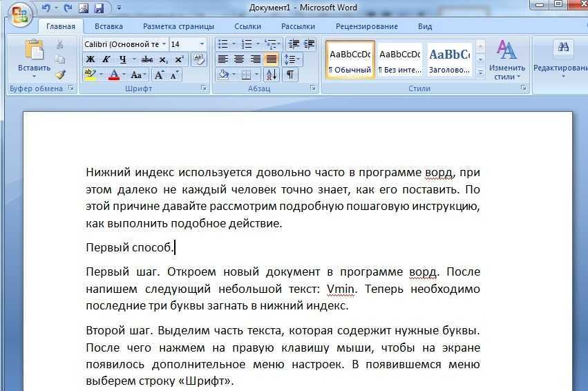Toggle superscript x² formatting

coord(179,59)
